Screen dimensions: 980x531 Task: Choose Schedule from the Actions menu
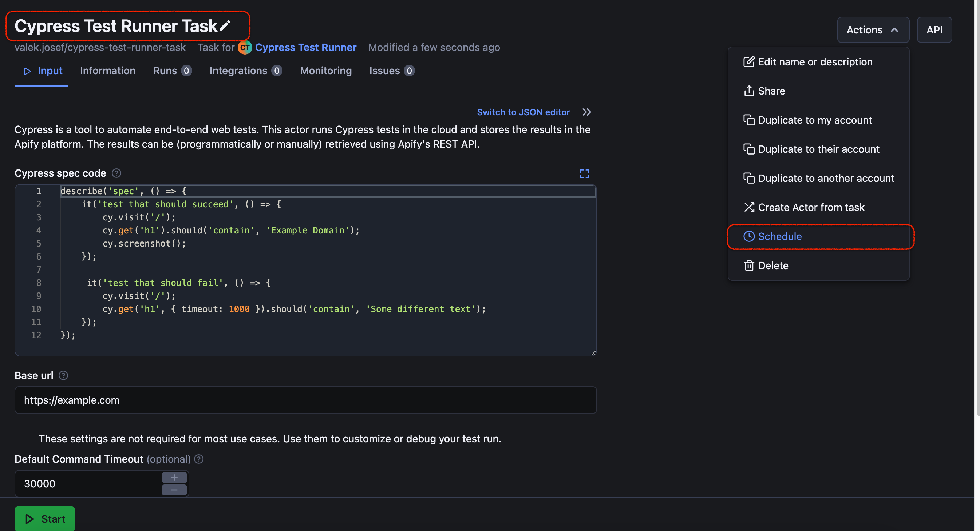(x=779, y=236)
